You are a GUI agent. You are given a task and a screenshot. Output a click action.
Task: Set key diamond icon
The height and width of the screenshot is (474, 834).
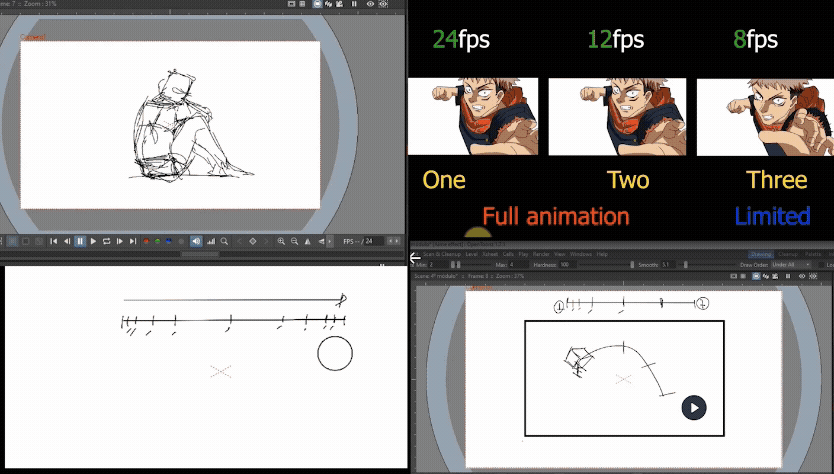coord(253,241)
